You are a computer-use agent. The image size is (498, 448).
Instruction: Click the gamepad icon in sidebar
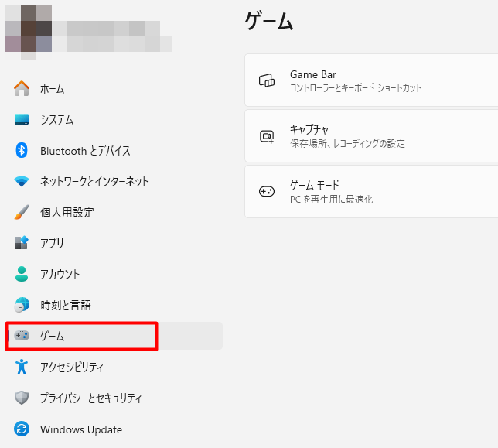pos(22,336)
